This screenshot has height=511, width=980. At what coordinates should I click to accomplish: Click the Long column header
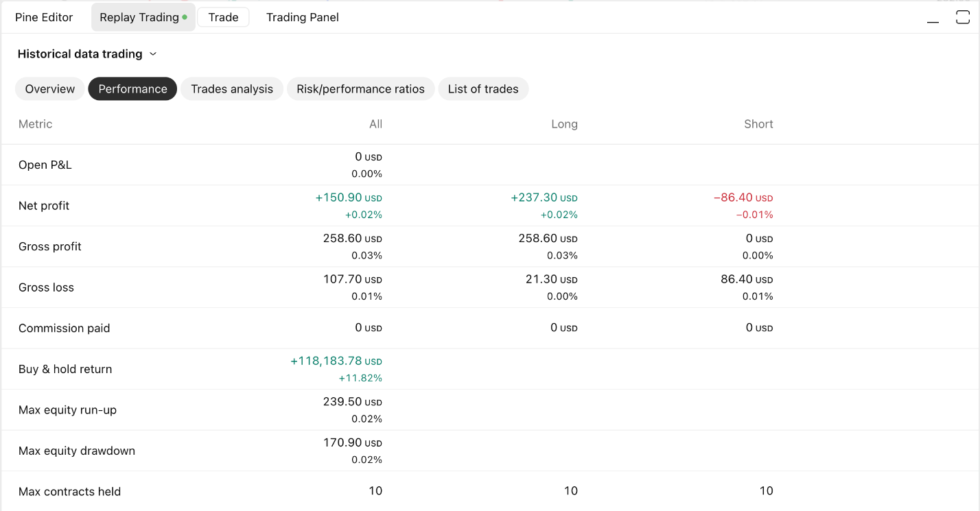point(564,124)
